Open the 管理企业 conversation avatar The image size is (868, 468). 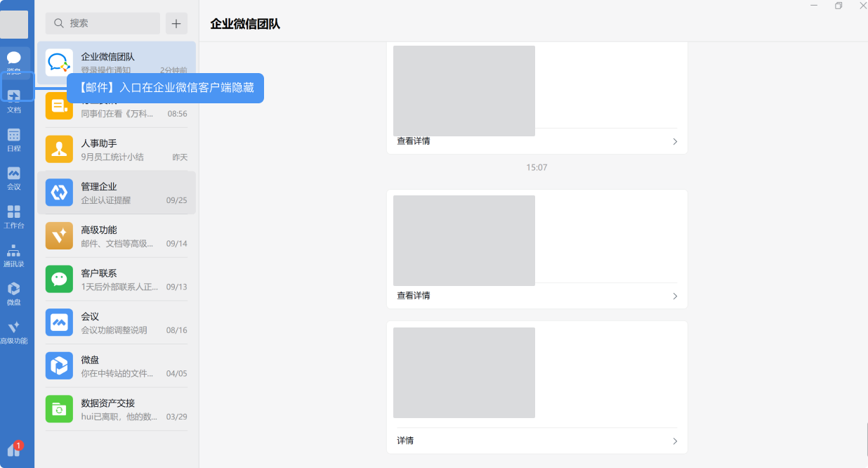coord(59,193)
